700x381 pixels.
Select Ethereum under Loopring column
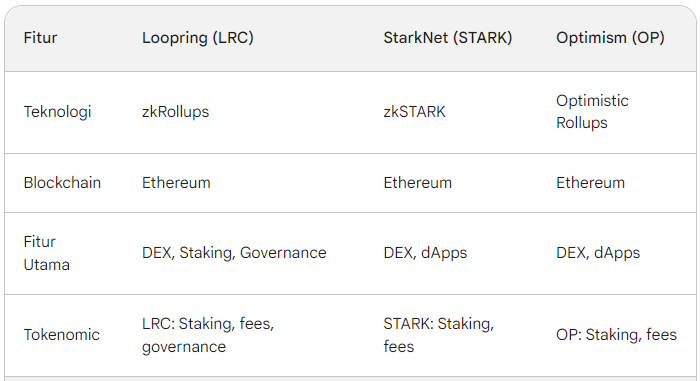click(176, 183)
